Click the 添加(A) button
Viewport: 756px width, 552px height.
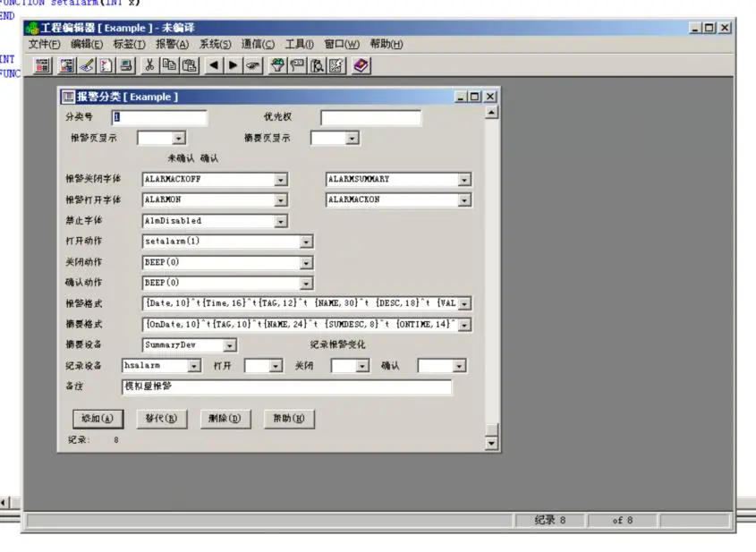[x=98, y=419]
